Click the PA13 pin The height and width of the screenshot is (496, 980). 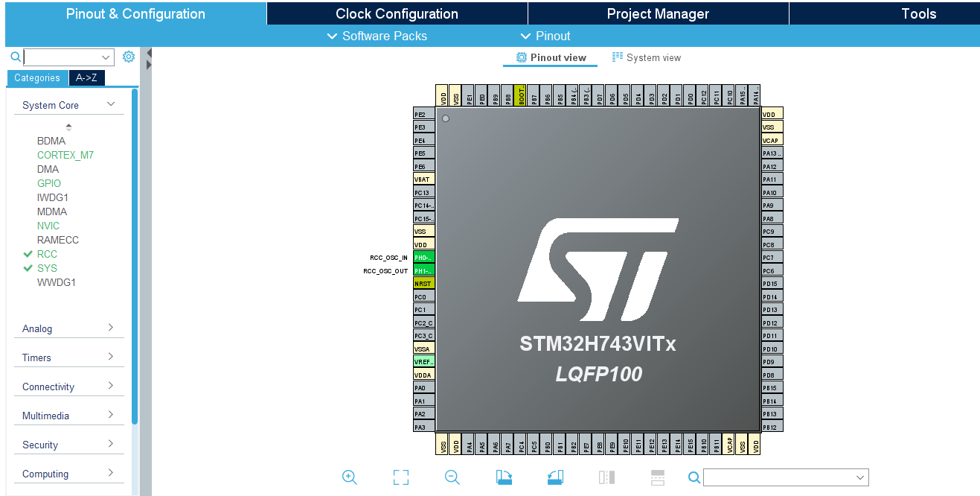click(772, 153)
